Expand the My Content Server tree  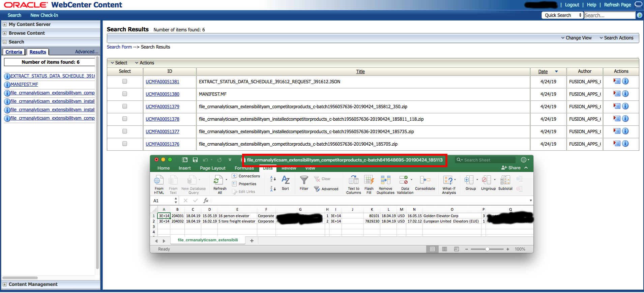pyautogui.click(x=4, y=24)
